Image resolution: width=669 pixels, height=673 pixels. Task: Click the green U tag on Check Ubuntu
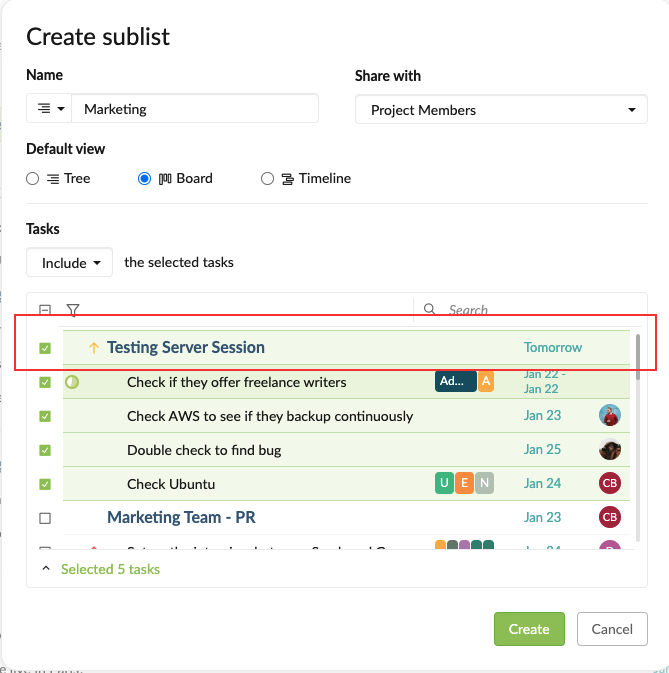pos(444,483)
